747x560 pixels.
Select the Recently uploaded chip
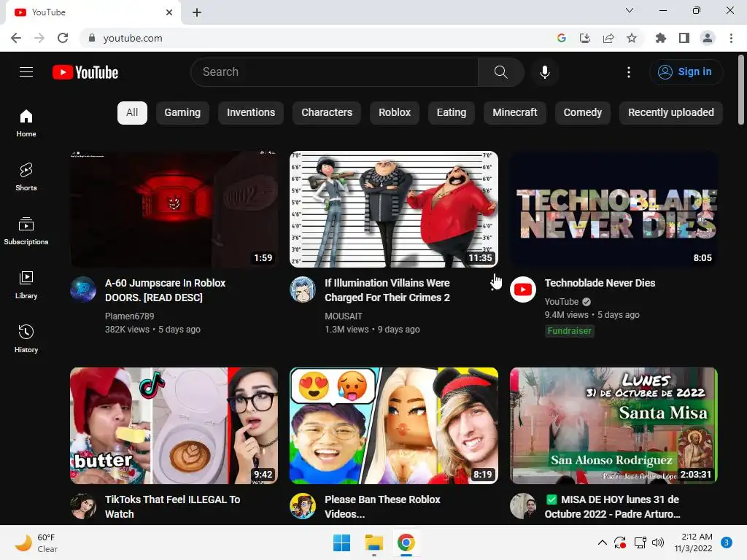coord(671,112)
